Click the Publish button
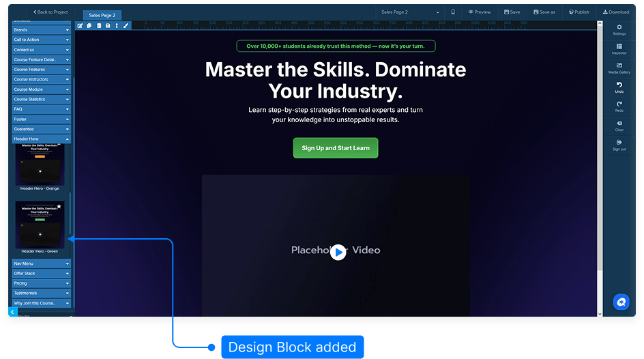 [x=578, y=12]
